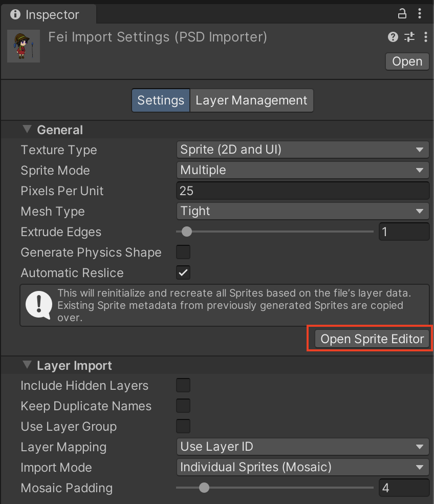This screenshot has width=434, height=504.
Task: Open the importer header three-dot menu
Action: (x=425, y=37)
